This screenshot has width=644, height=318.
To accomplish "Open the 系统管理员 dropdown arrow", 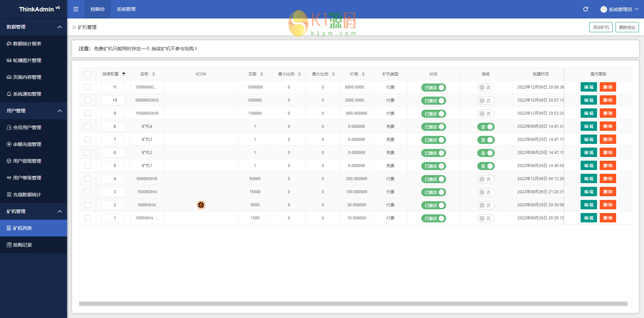I will [x=637, y=9].
